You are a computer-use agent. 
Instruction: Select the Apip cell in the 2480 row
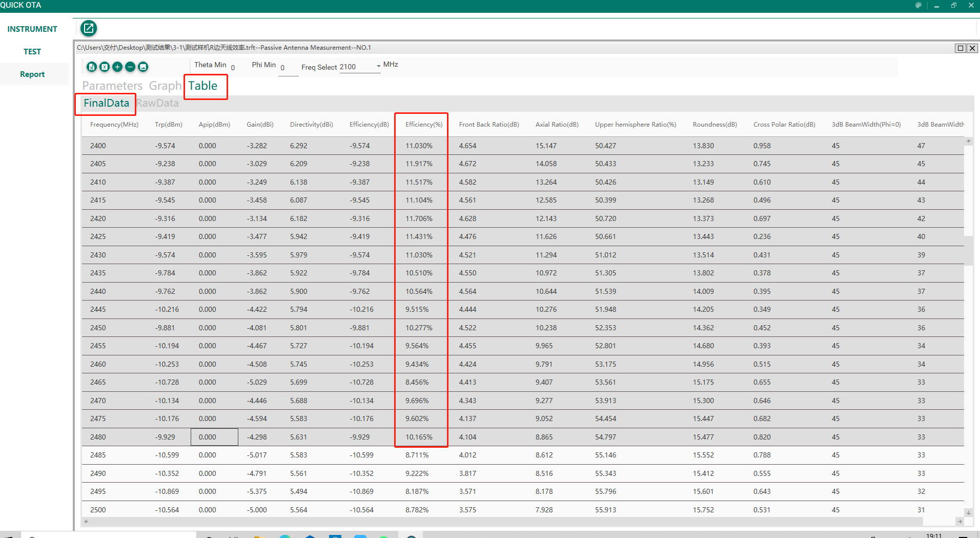(x=214, y=437)
